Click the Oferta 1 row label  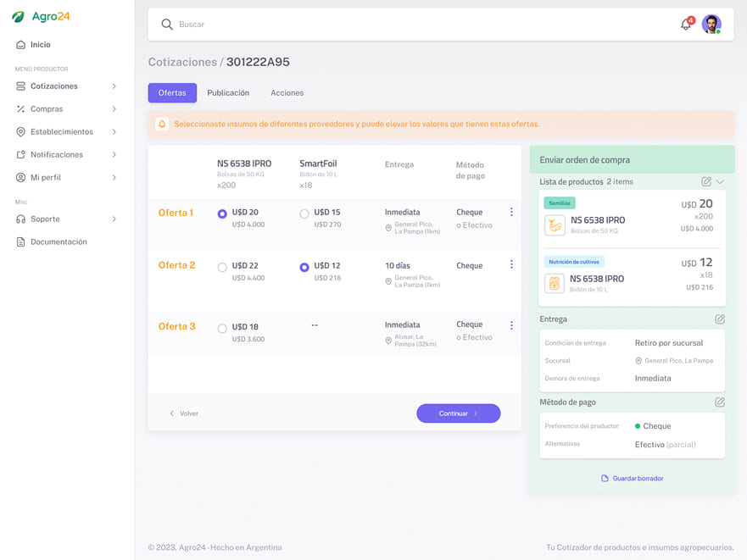[x=176, y=213]
